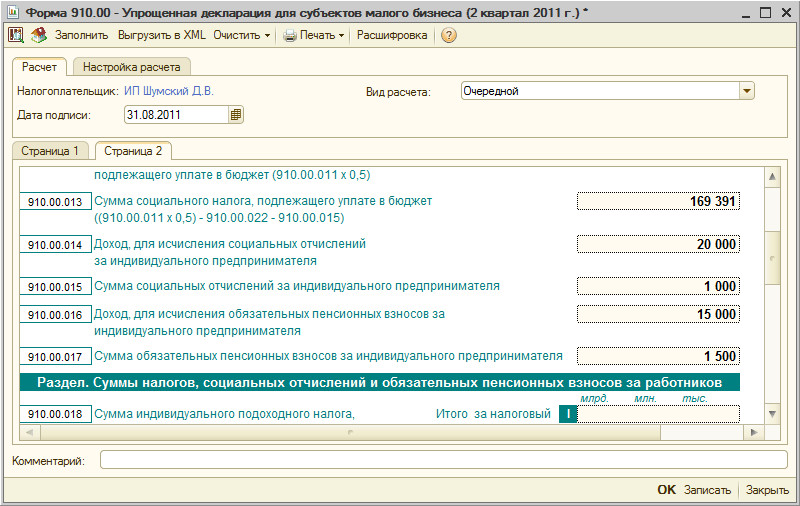Open Расшифровка from the toolbar
The width and height of the screenshot is (800, 506).
click(x=392, y=35)
